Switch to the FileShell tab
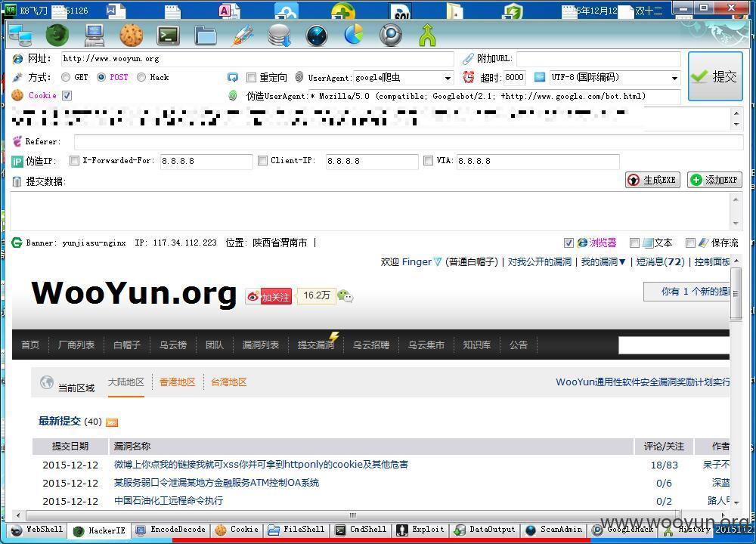The height and width of the screenshot is (544, 756). [x=296, y=530]
